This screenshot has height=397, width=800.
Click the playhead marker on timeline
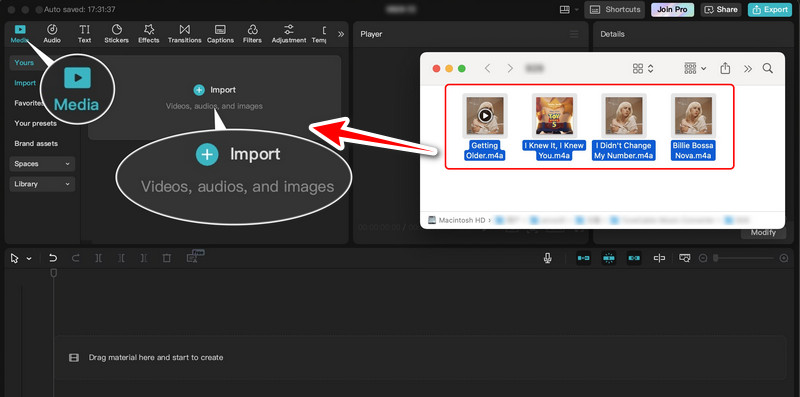tap(54, 274)
